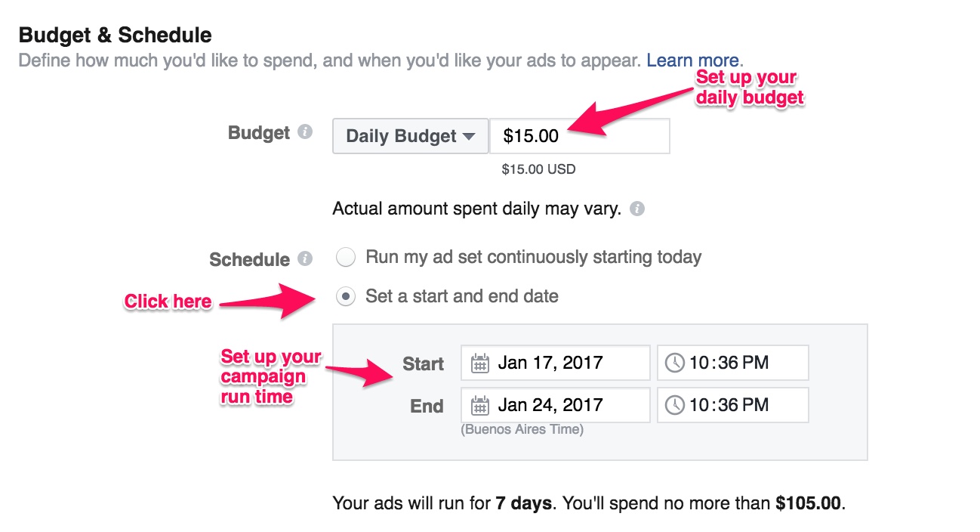980x532 pixels.
Task: Click info icon beside daily spend note
Action: tap(637, 209)
